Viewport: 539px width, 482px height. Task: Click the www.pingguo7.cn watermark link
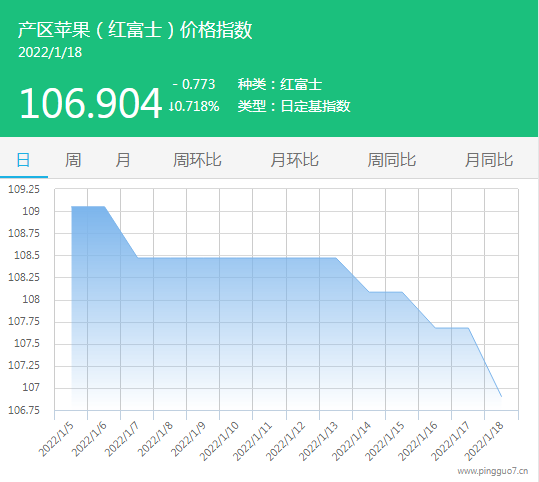[493, 471]
